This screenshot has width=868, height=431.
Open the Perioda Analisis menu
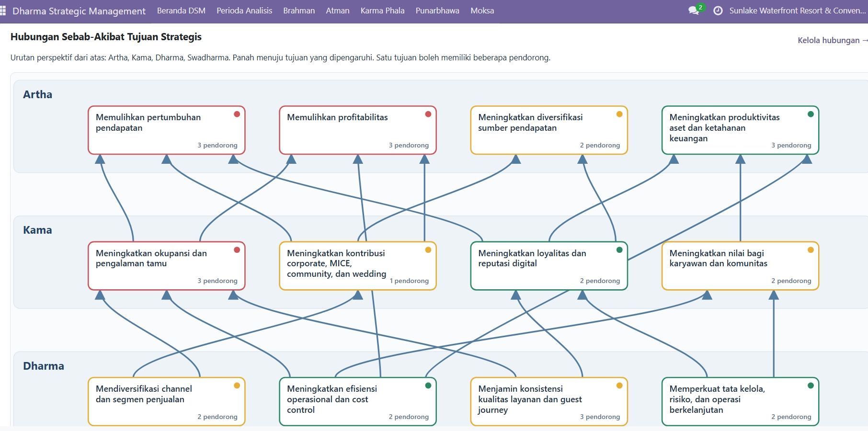(x=244, y=11)
